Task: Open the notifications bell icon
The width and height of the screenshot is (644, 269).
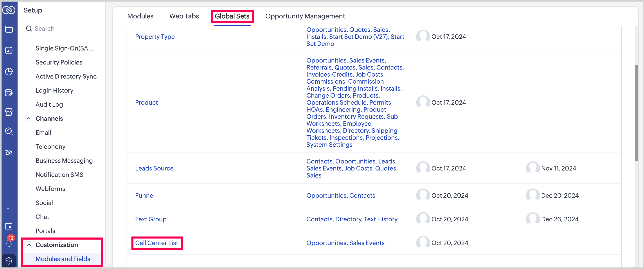Action: point(9,242)
